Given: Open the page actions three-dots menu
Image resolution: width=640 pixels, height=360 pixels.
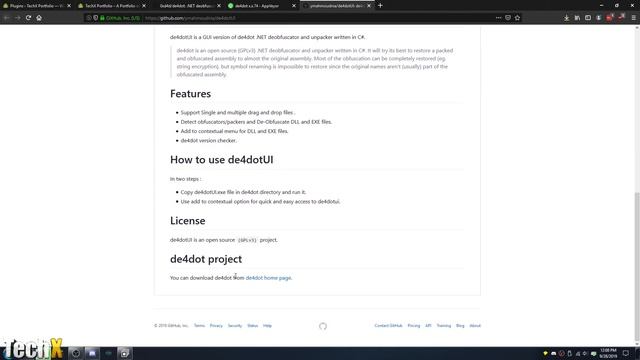Looking at the screenshot, I should (x=498, y=18).
